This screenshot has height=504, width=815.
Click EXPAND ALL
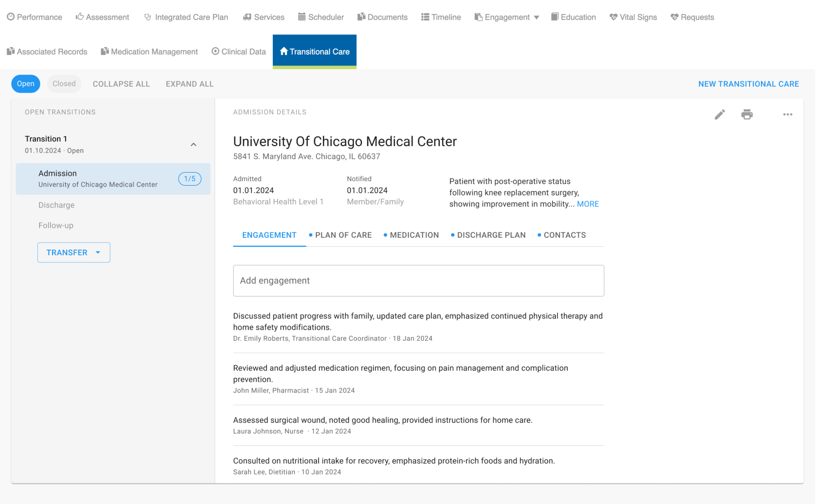[x=190, y=84]
